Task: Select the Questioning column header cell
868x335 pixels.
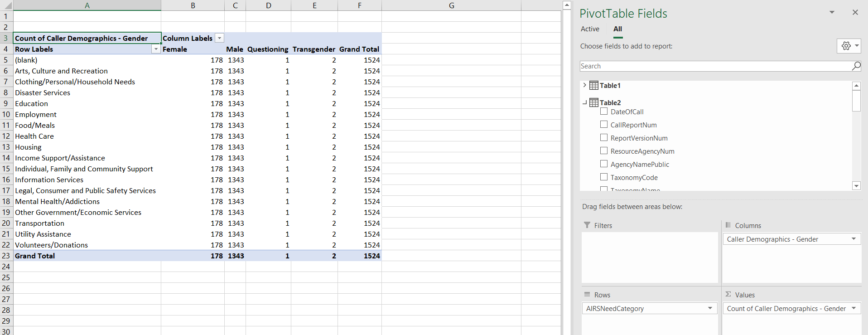Action: pyautogui.click(x=268, y=49)
